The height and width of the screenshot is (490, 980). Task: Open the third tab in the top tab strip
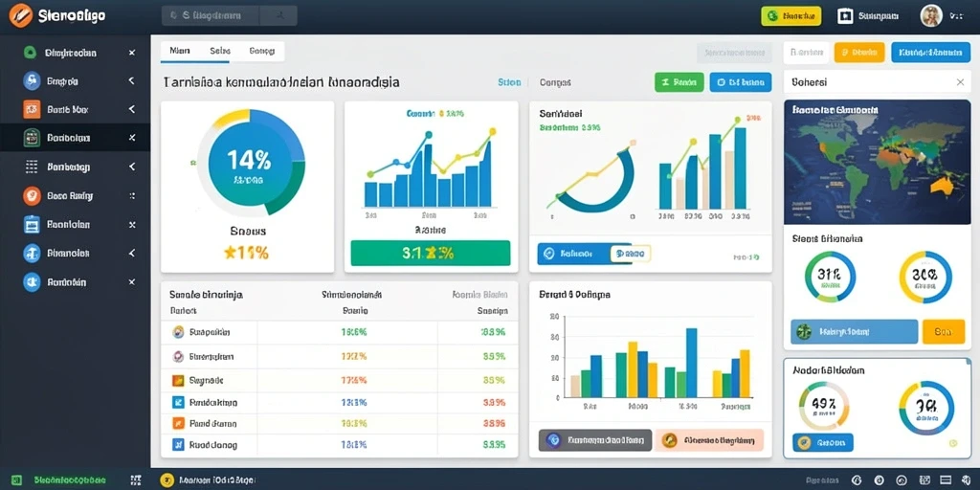[x=262, y=52]
